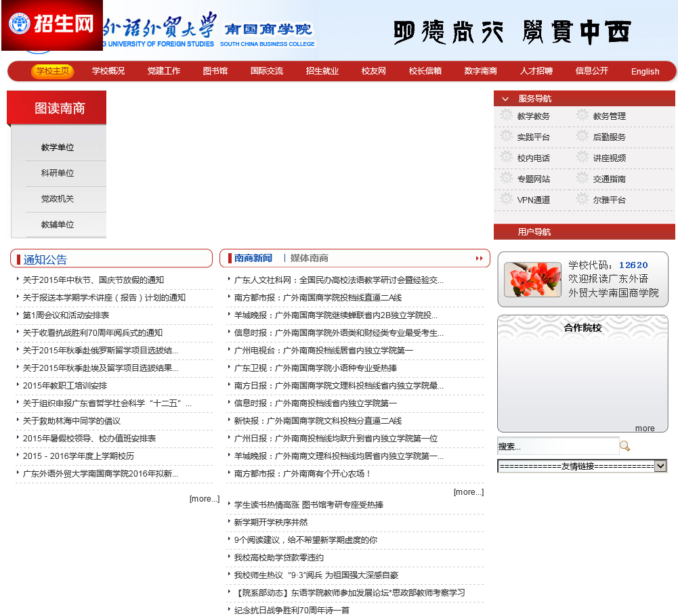This screenshot has height=616, width=678.
Task: Open news 新学期开学秩序井然
Action: coord(271,522)
